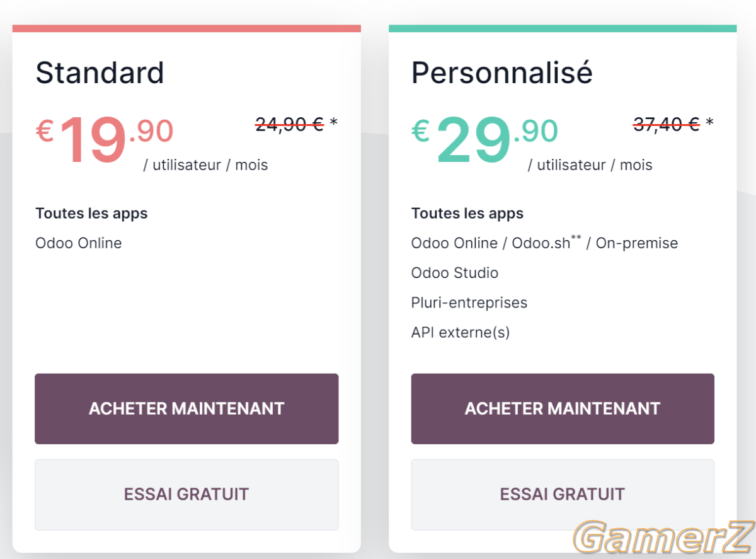The width and height of the screenshot is (756, 559).
Task: Click the 29.90 euro price
Action: tap(485, 139)
